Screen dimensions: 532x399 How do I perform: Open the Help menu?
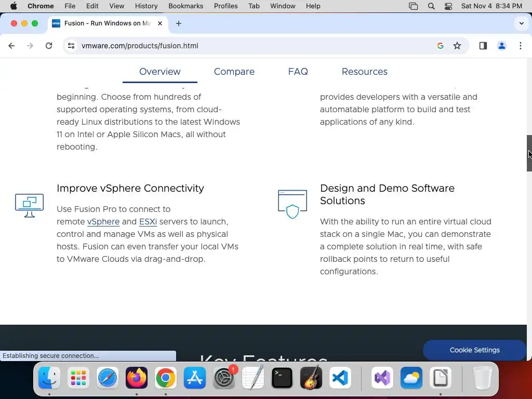(x=313, y=6)
